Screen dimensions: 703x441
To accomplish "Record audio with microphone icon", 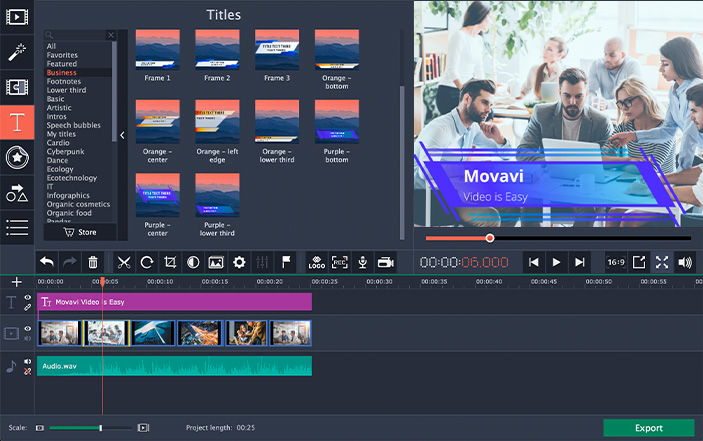I will tap(363, 262).
